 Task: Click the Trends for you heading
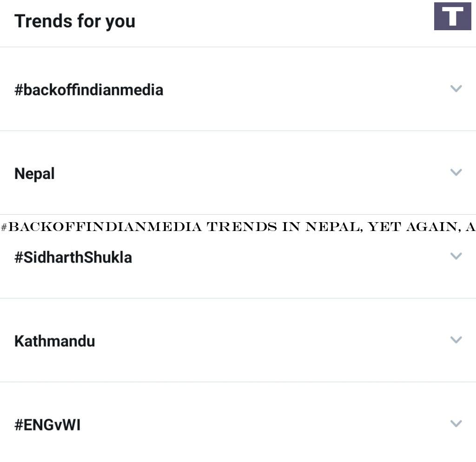[75, 21]
